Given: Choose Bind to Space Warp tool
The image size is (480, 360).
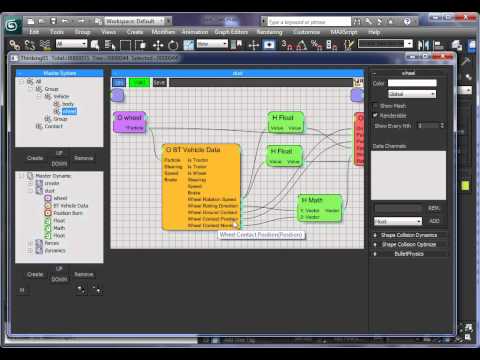Looking at the screenshot, I should 45,44.
